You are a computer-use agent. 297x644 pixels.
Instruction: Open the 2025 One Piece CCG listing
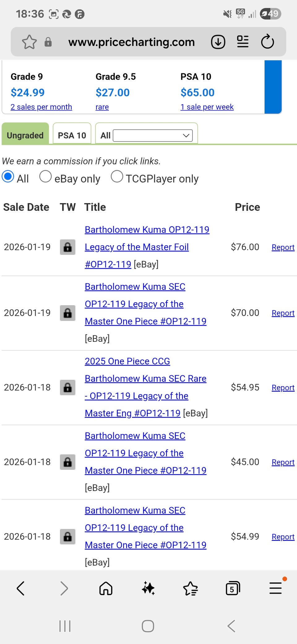coord(127,361)
